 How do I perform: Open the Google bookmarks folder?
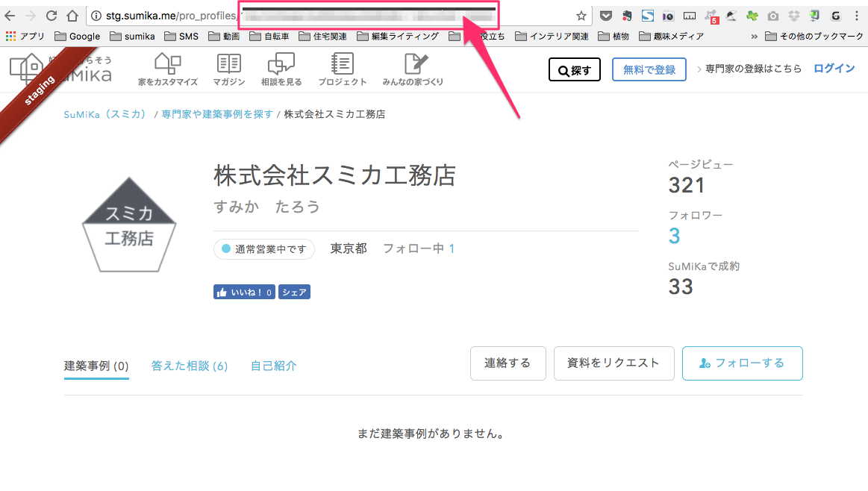(x=78, y=36)
